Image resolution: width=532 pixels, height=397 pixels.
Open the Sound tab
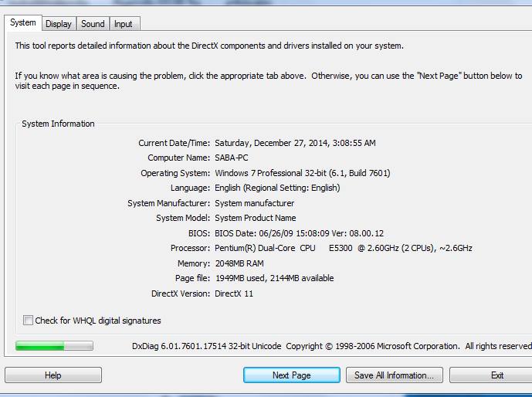[x=93, y=24]
